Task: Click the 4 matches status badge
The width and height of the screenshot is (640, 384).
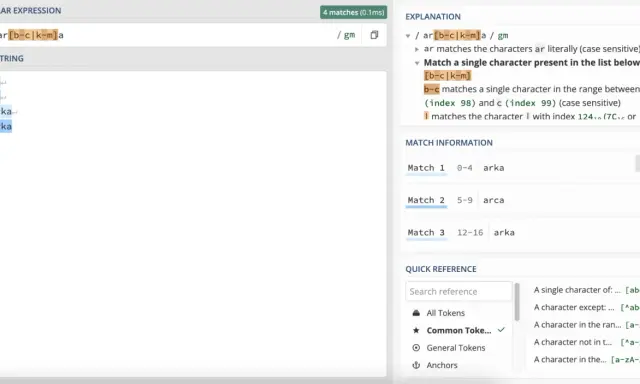Action: [353, 12]
